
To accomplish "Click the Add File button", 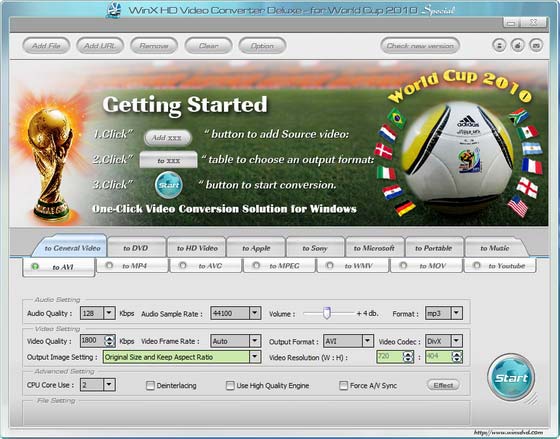I will point(46,46).
